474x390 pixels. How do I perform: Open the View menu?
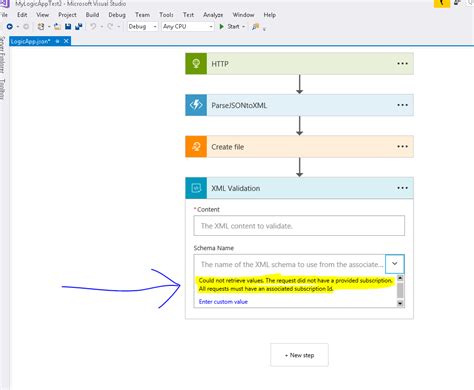(42, 15)
